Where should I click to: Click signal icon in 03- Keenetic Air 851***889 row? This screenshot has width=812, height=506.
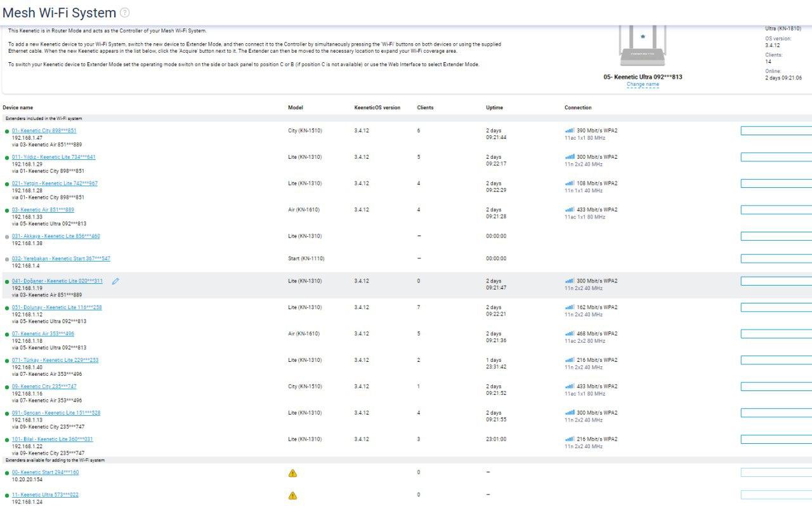[x=570, y=210]
